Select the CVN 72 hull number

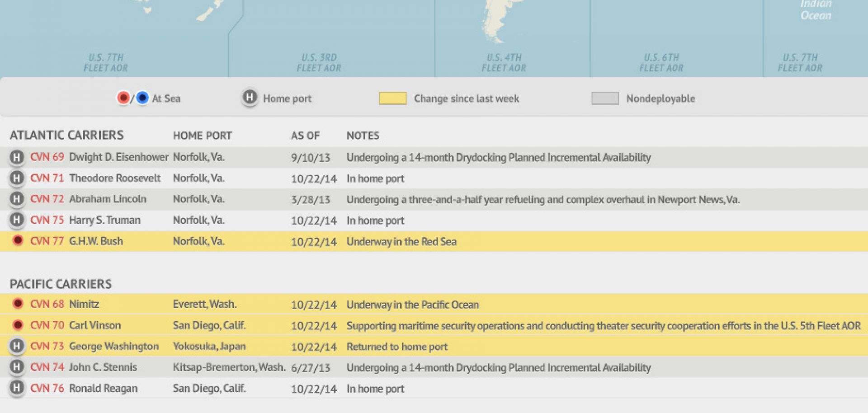tap(47, 199)
